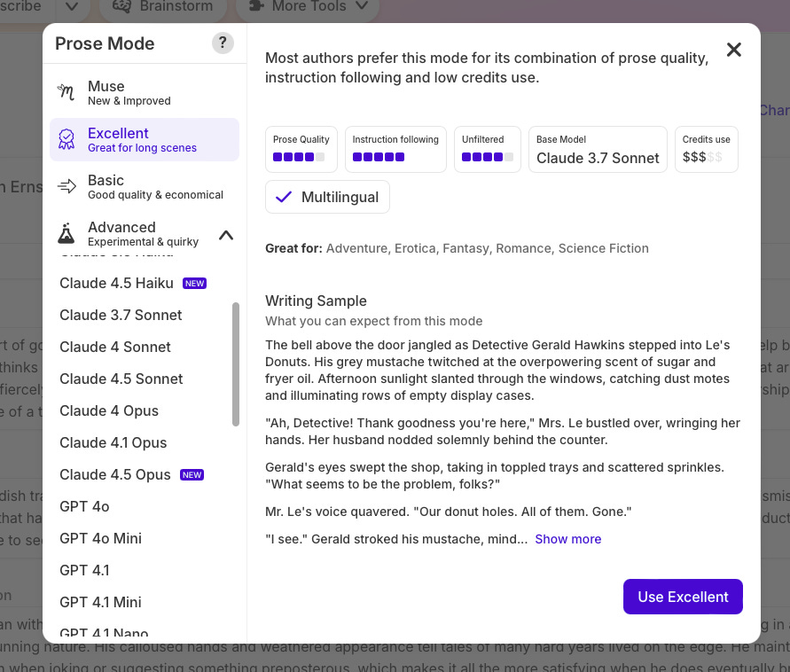Choose GPT 4o Mini model
Image resolution: width=790 pixels, height=672 pixels.
coord(100,538)
